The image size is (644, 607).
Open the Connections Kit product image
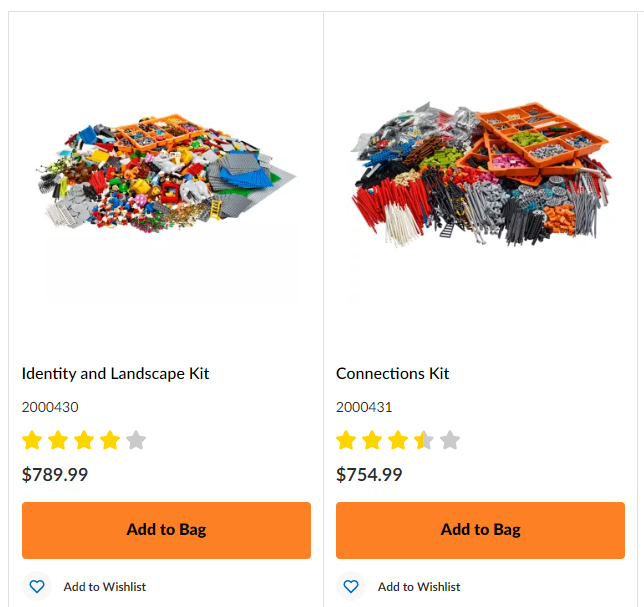480,173
